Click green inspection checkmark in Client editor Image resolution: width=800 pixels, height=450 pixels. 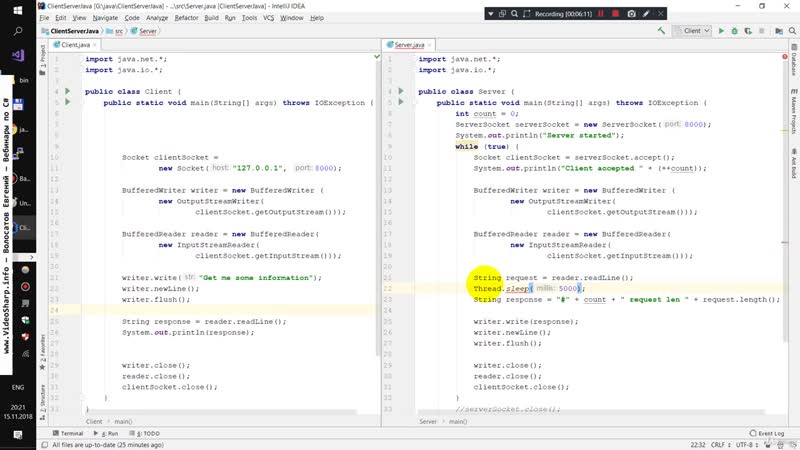click(x=377, y=56)
